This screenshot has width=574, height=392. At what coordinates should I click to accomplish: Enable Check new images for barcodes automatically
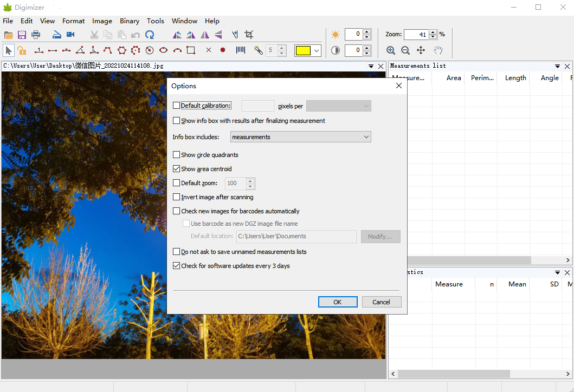[177, 211]
